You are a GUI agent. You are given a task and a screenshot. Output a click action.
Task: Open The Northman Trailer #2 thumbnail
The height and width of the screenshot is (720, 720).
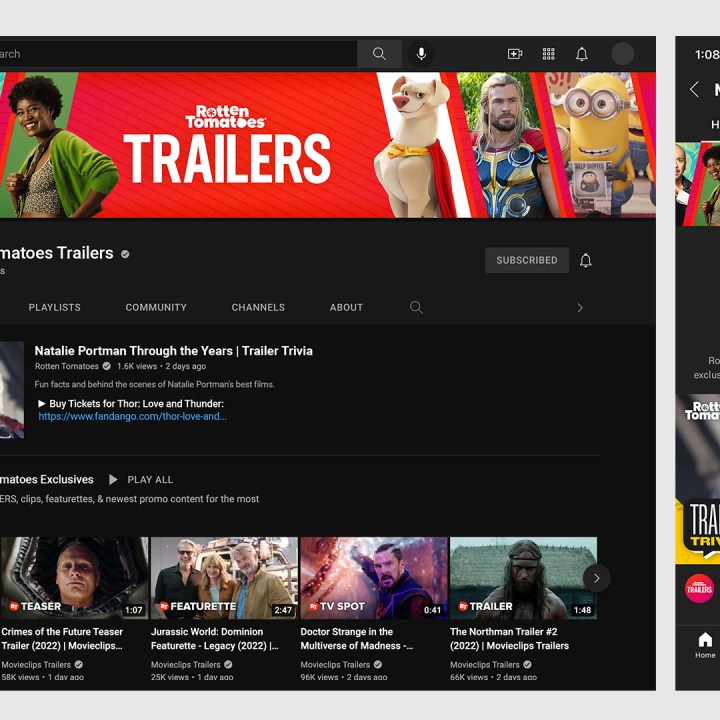pyautogui.click(x=523, y=578)
